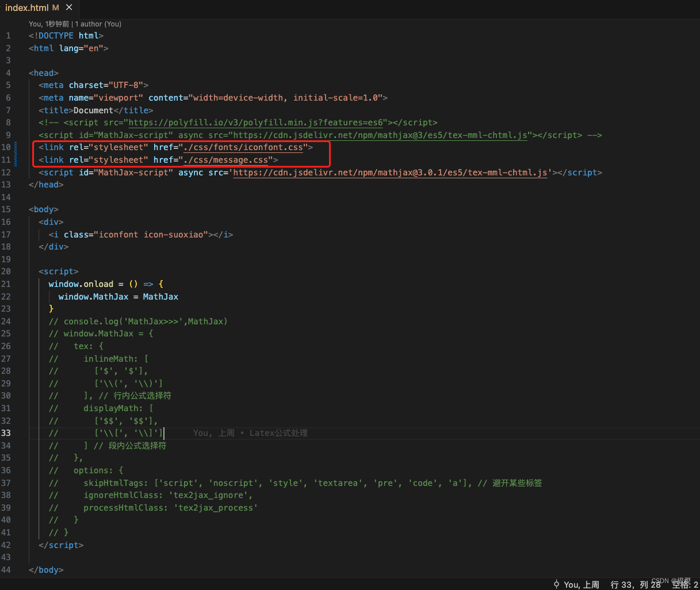Toggle a breakpoint on line 5
Screen dimensions: 700x590
coord(6,85)
